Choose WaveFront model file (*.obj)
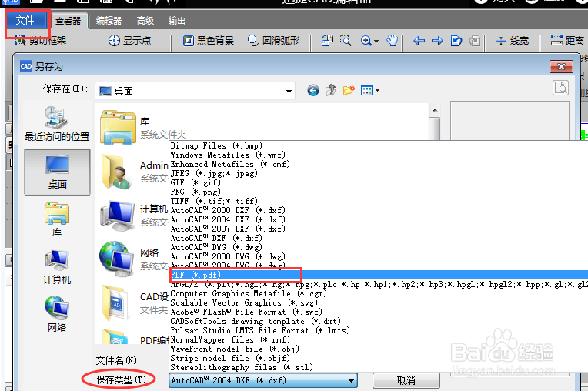The image size is (588, 391). click(235, 349)
